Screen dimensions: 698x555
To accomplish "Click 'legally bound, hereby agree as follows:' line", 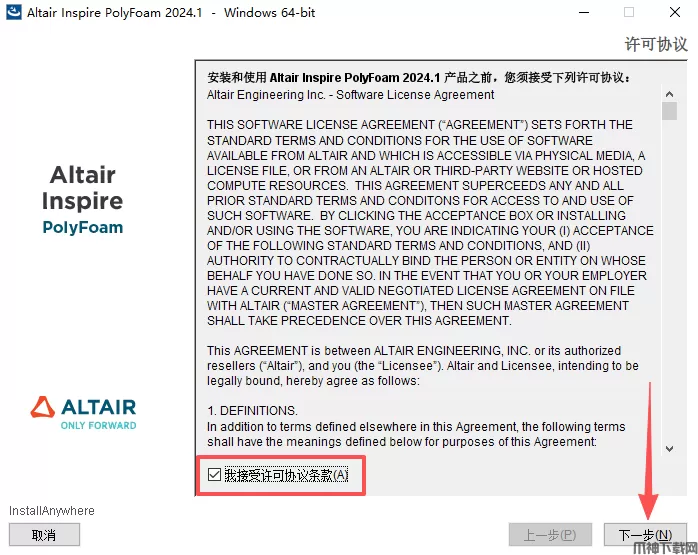I will click(x=313, y=381).
